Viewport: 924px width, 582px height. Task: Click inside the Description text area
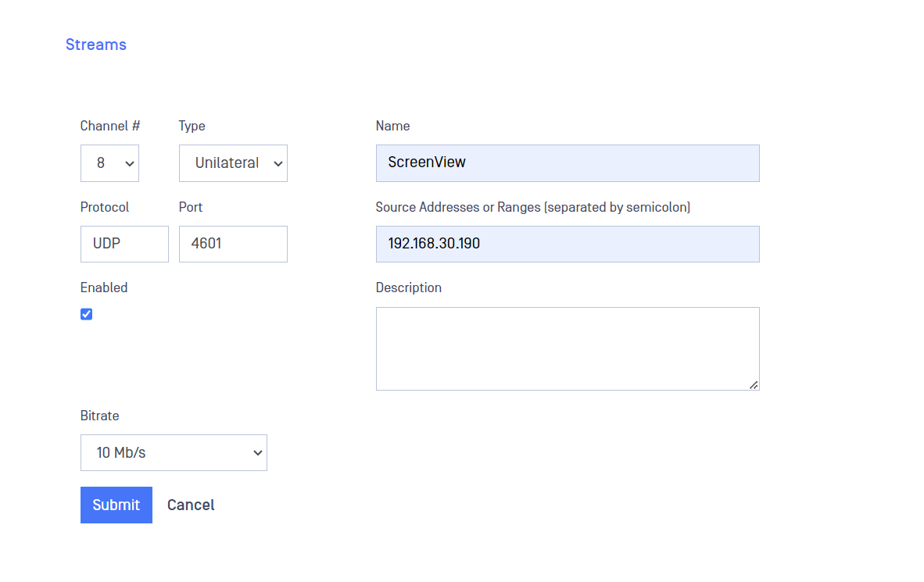pos(568,348)
